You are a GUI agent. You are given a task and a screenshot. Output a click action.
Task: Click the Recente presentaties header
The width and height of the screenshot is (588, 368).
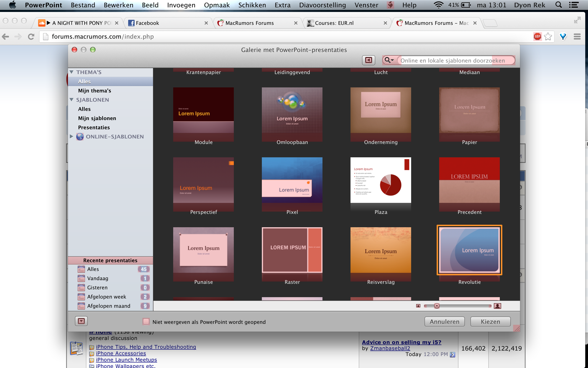pos(110,260)
